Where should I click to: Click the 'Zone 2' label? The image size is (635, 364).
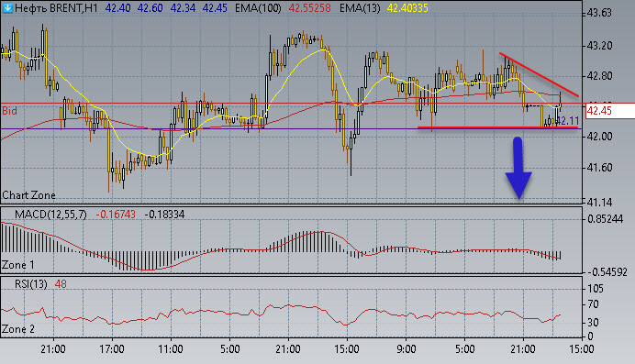pos(18,329)
